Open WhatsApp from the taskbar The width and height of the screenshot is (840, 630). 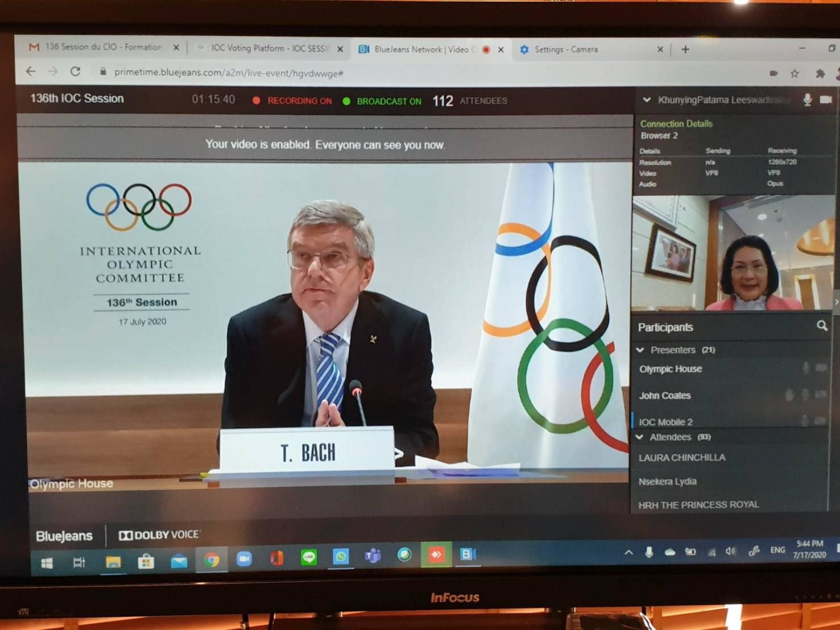pos(341,556)
